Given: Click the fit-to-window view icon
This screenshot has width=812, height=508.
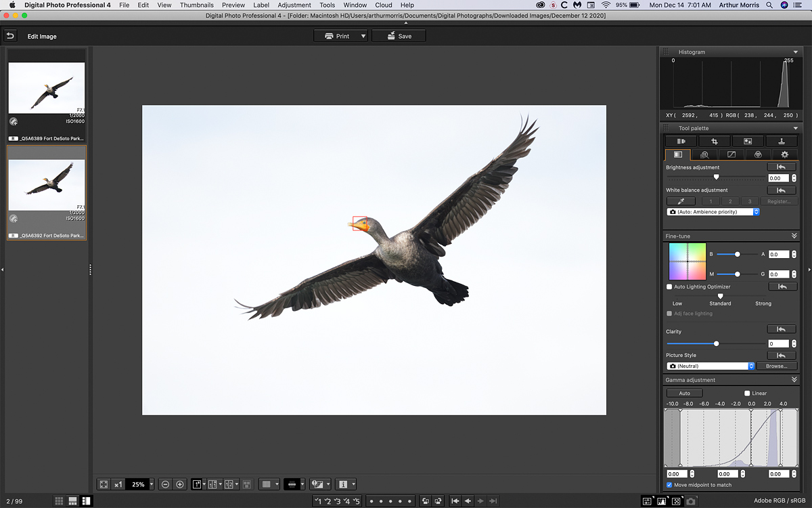Looking at the screenshot, I should click(x=104, y=484).
